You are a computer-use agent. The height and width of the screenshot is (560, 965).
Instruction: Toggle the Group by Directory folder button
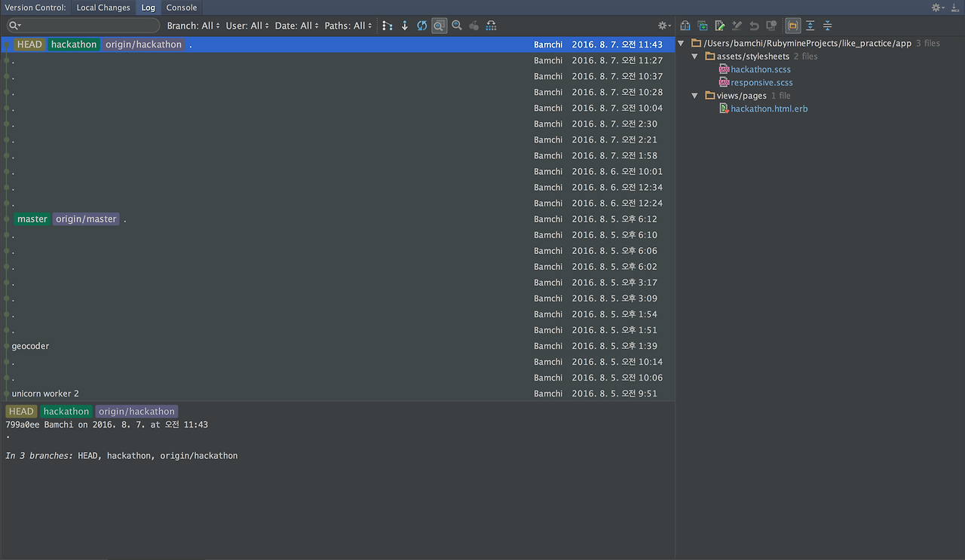click(793, 26)
